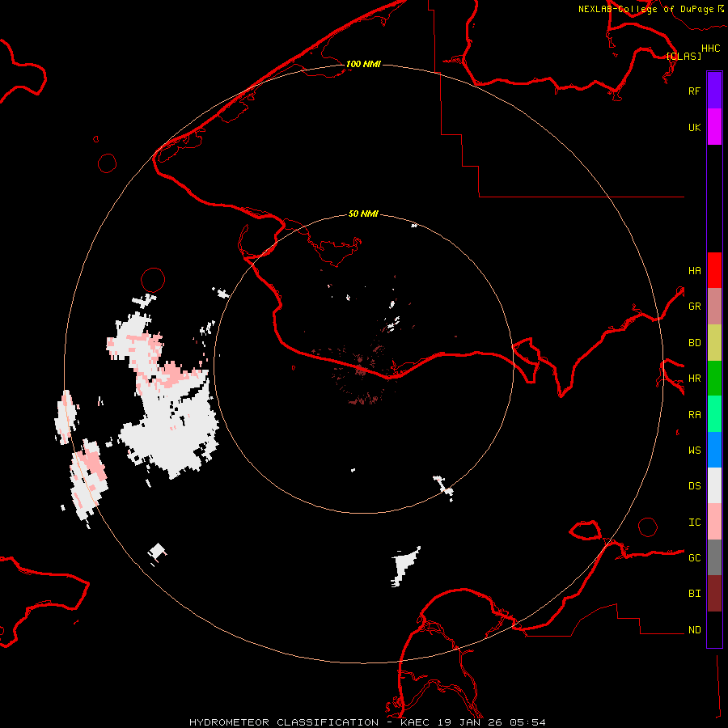Click the UK magenta legend swatch
Viewport: 728px width, 728px height.
tap(714, 127)
